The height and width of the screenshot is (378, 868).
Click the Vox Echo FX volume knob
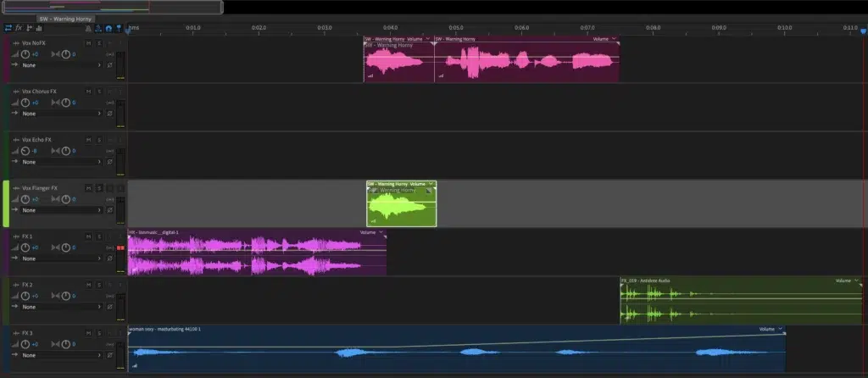(25, 151)
